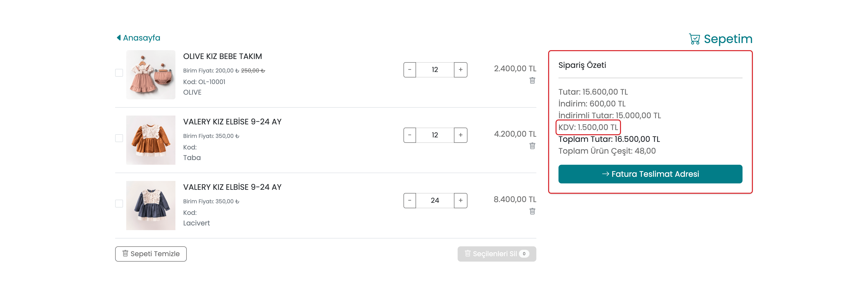This screenshot has width=868, height=297.
Task: Click the trash icon for Lacivert dress
Action: [x=532, y=211]
